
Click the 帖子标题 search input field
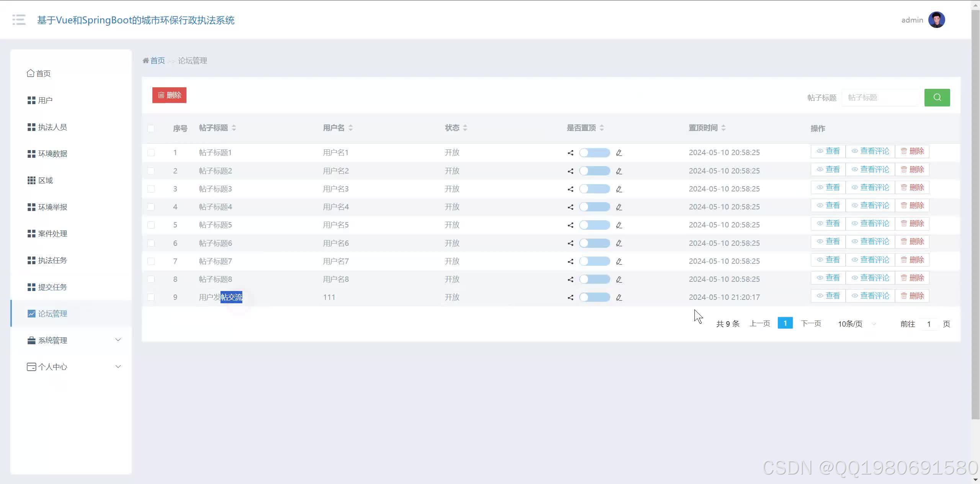pos(880,98)
